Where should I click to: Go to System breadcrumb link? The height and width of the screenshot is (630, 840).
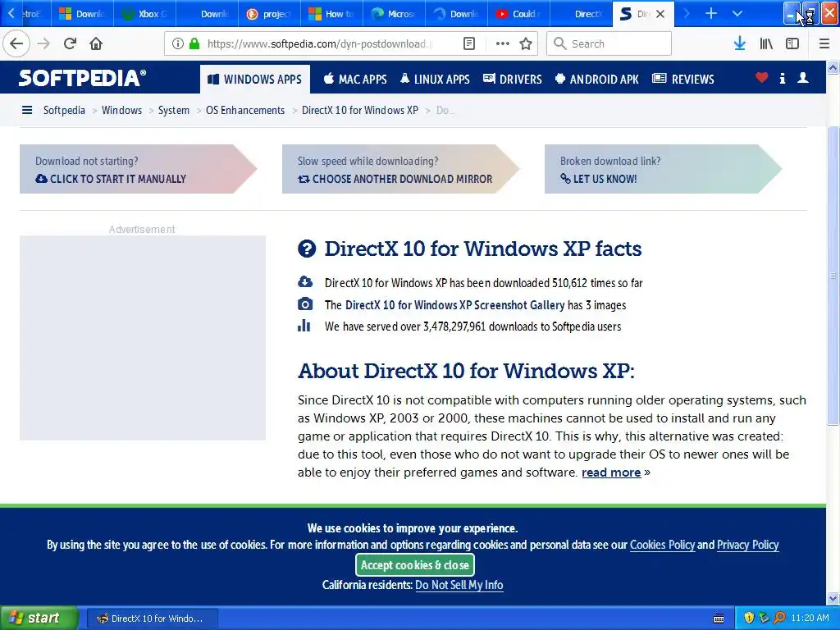[x=174, y=110]
